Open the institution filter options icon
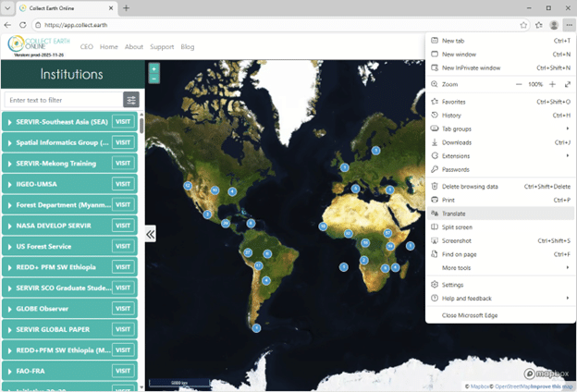577x392 pixels. (131, 99)
